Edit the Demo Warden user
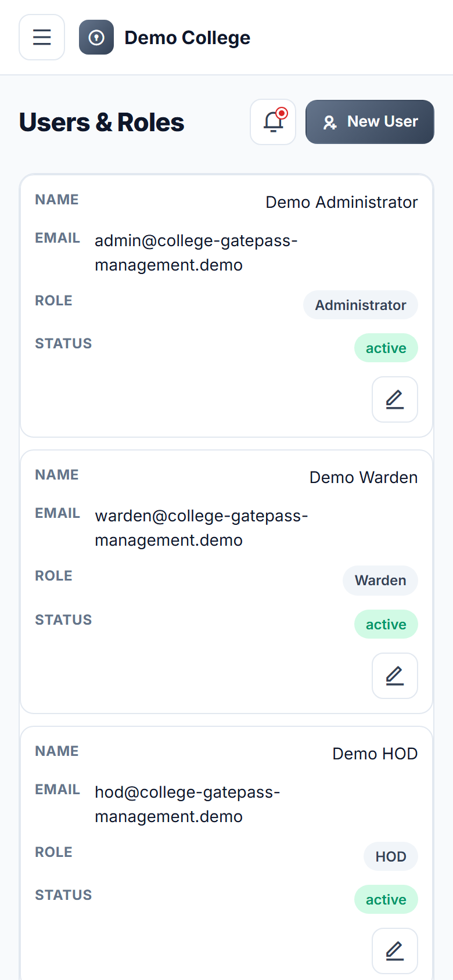Viewport: 453px width, 980px height. tap(395, 676)
